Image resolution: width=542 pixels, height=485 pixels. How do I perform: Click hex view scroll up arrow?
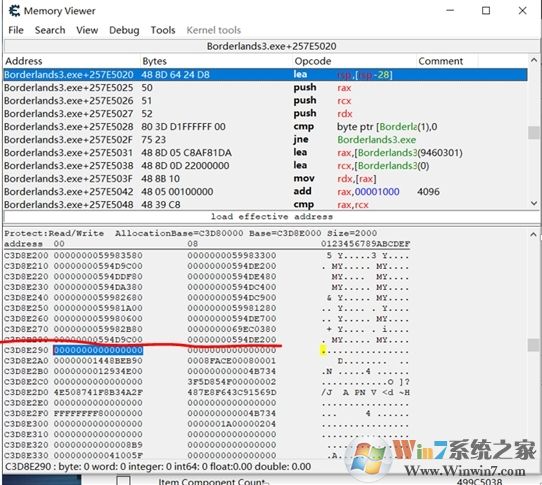tap(534, 235)
